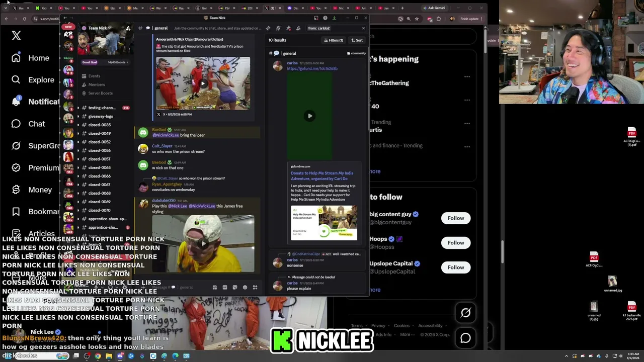This screenshot has height=362, width=644.
Task: Open Money icon in X sidebar
Action: pos(16,190)
